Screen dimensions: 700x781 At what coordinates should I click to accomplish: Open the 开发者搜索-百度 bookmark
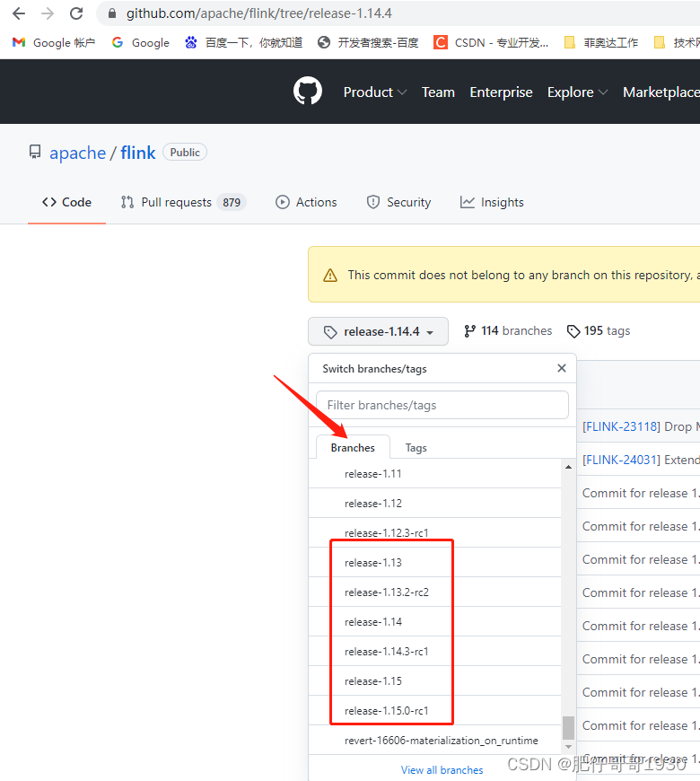368,43
